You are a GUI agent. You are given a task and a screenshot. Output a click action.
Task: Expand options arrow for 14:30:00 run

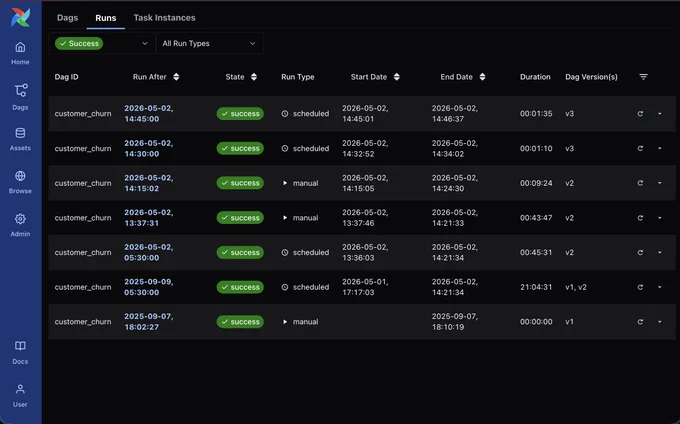pyautogui.click(x=660, y=148)
